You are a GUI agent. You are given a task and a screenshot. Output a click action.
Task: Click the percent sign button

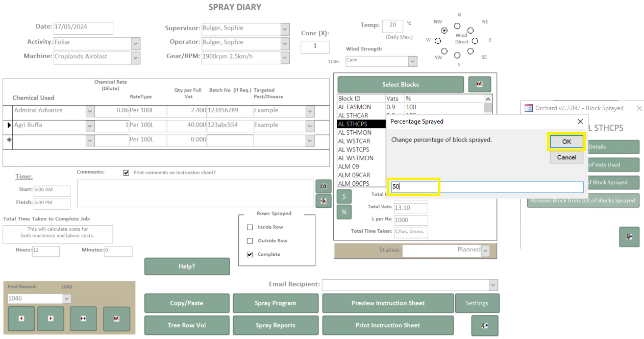point(344,211)
